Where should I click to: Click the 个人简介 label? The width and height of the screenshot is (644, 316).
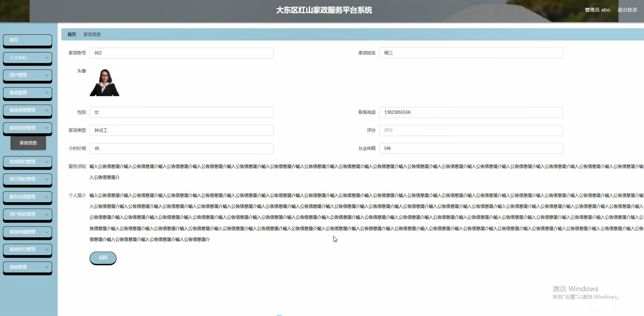click(77, 196)
